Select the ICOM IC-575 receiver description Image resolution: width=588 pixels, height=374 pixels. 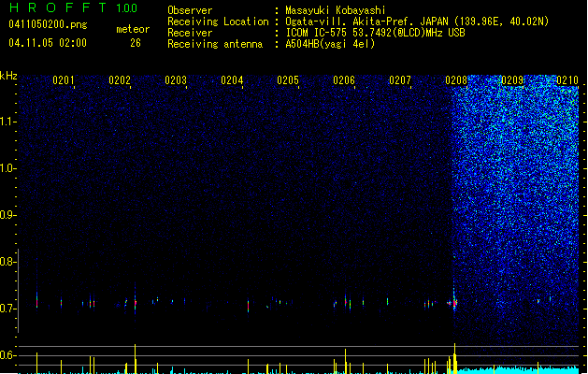coord(376,33)
